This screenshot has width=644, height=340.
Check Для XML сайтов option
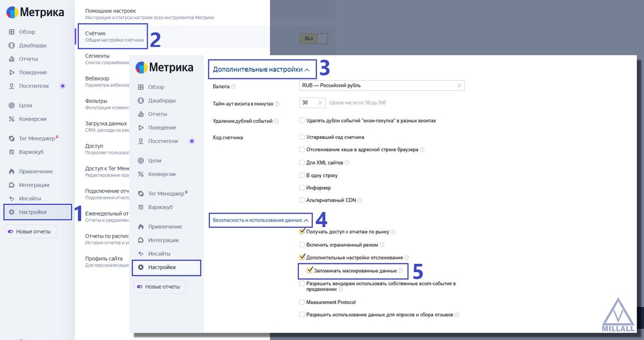tap(302, 162)
